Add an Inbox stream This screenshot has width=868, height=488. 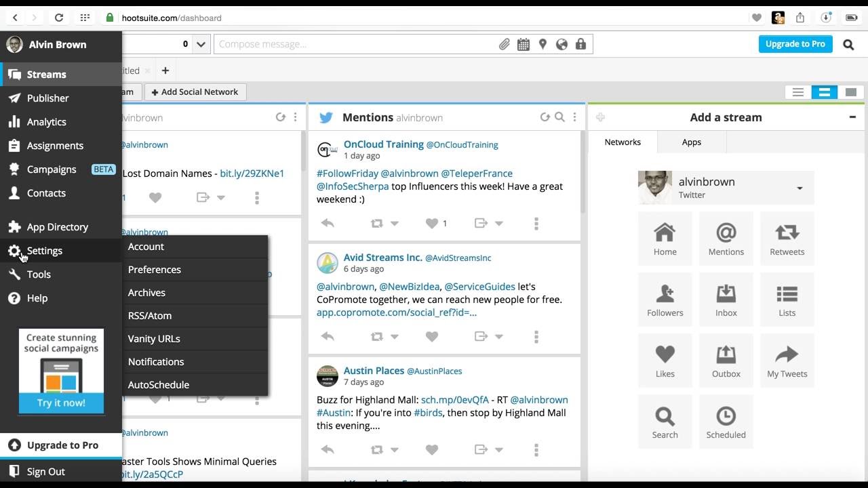tap(726, 300)
